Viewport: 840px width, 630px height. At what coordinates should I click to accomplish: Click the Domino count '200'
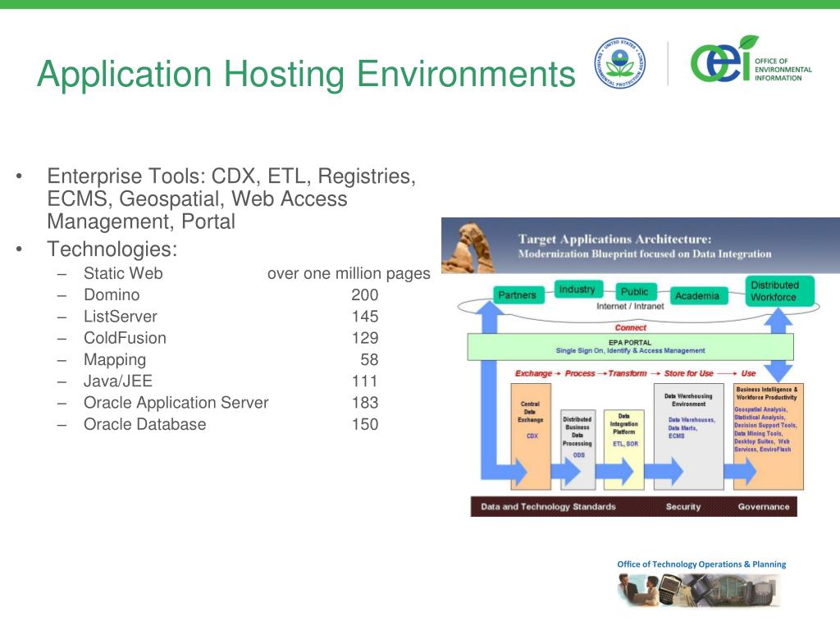(x=365, y=294)
